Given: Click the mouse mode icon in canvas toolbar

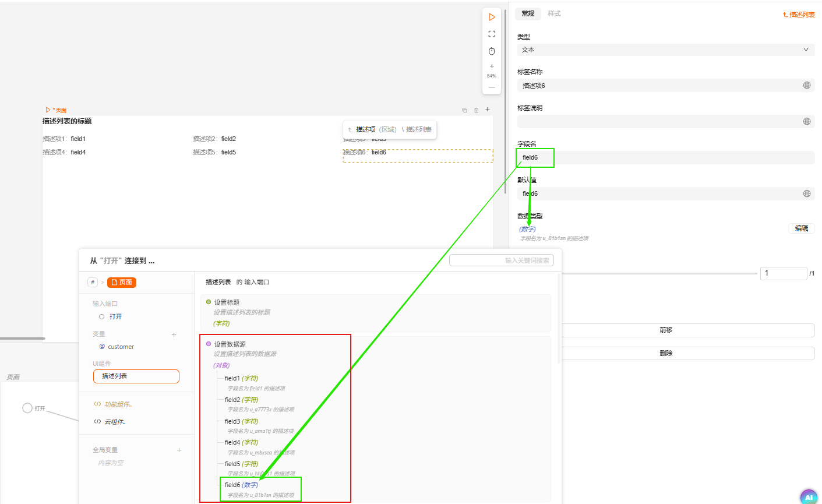Looking at the screenshot, I should (492, 51).
